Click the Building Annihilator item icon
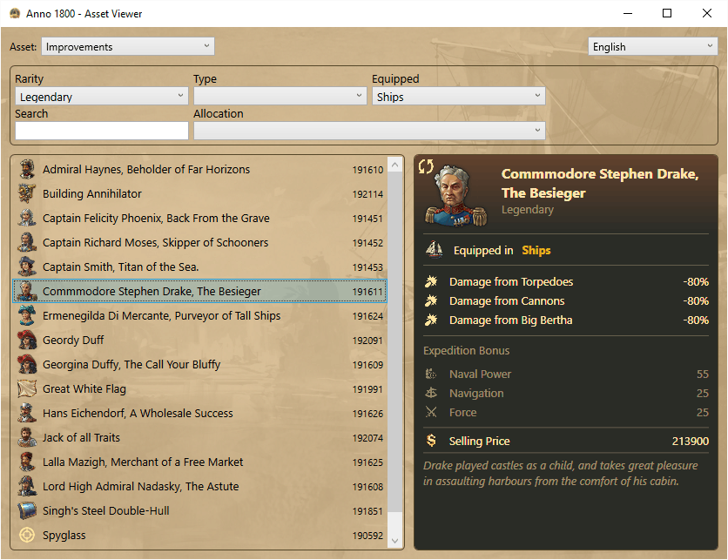Screen dimensions: 728x560 (27, 193)
